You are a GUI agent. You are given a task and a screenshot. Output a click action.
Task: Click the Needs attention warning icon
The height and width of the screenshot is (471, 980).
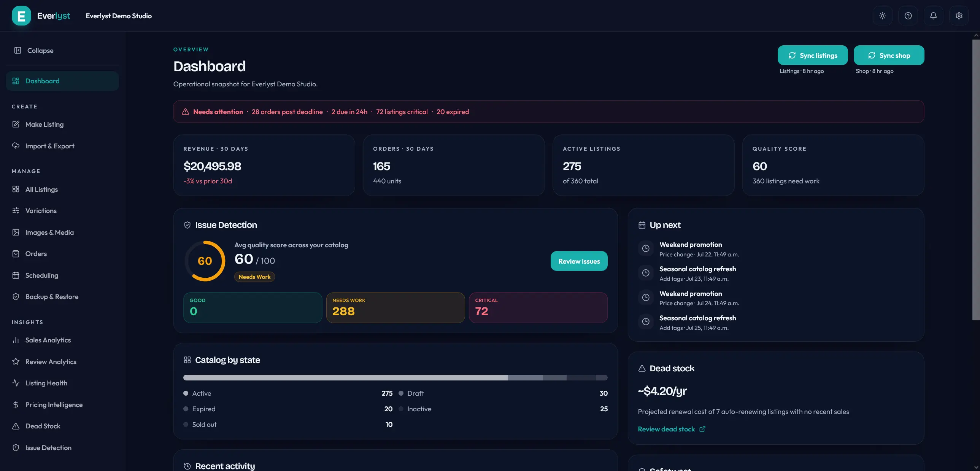pyautogui.click(x=185, y=112)
